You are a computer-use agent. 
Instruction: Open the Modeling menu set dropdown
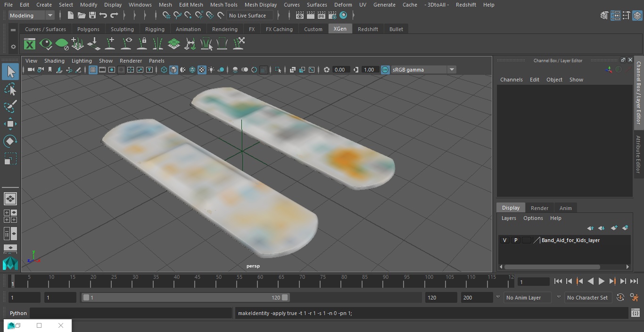point(32,16)
